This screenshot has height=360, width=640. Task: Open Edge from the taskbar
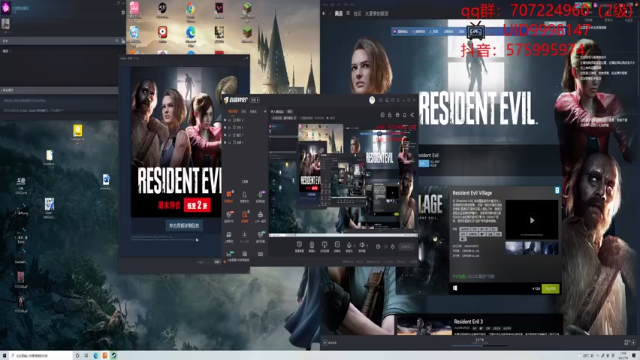coord(96,356)
